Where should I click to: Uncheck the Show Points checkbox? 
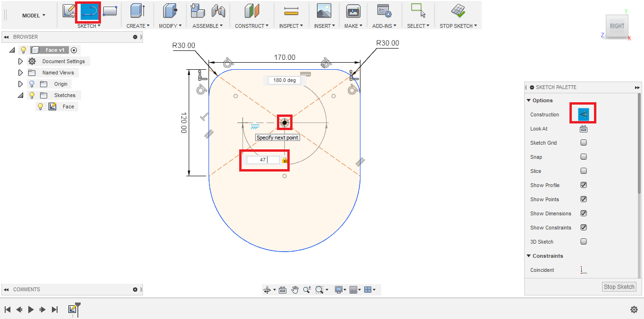[584, 199]
